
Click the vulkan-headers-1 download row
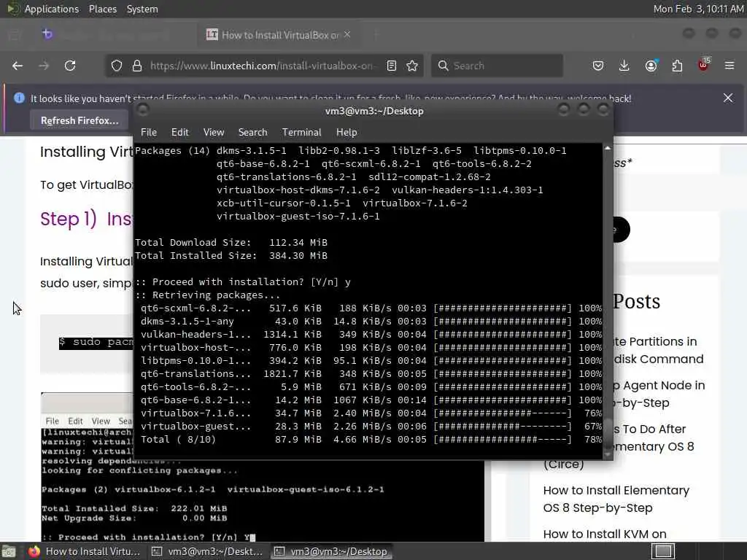click(x=371, y=334)
